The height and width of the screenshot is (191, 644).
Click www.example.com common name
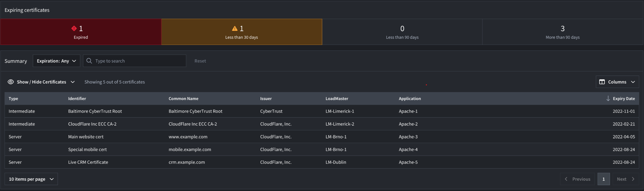pos(188,137)
